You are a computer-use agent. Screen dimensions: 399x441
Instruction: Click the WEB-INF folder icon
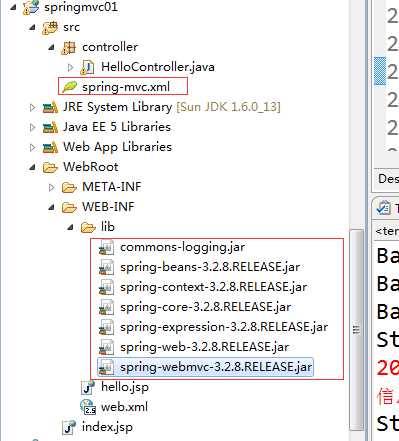(69, 208)
